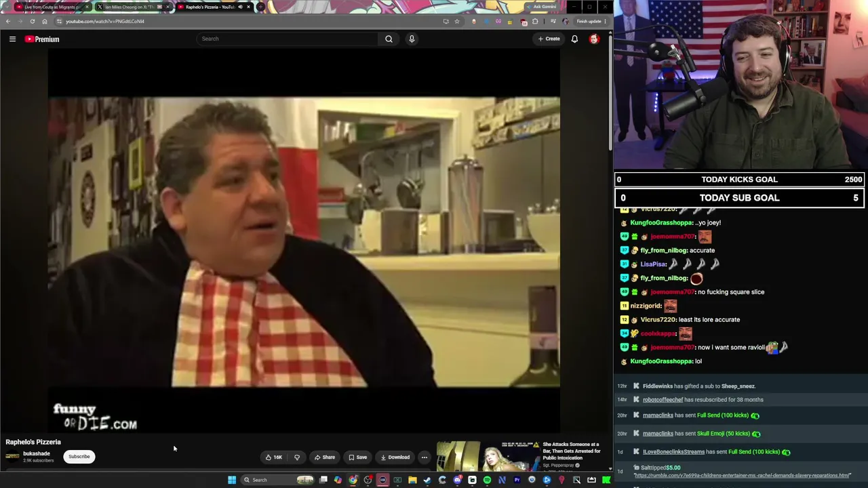The height and width of the screenshot is (488, 868).
Task: Open the browser extensions puzzle icon
Action: click(x=535, y=21)
